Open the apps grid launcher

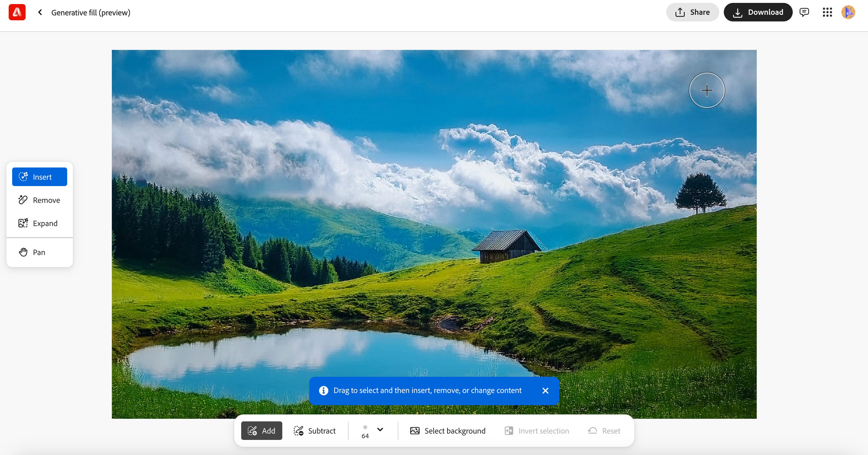click(827, 12)
